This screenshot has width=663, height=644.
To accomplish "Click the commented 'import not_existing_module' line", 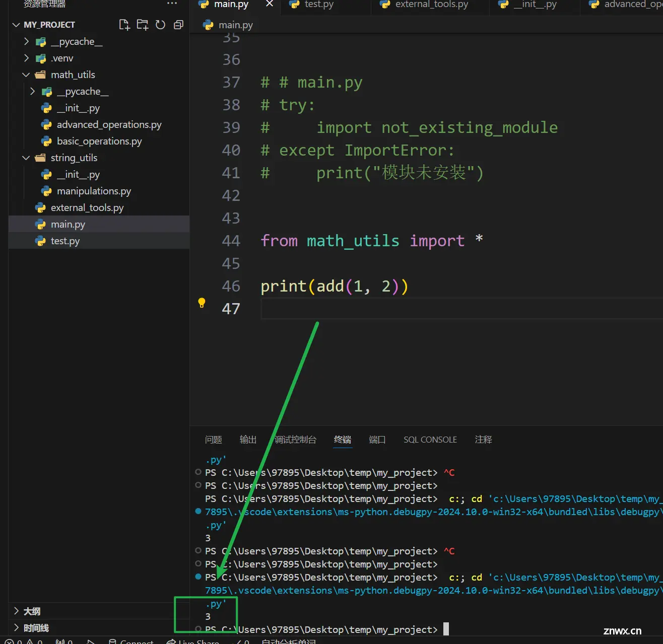I will (x=409, y=128).
